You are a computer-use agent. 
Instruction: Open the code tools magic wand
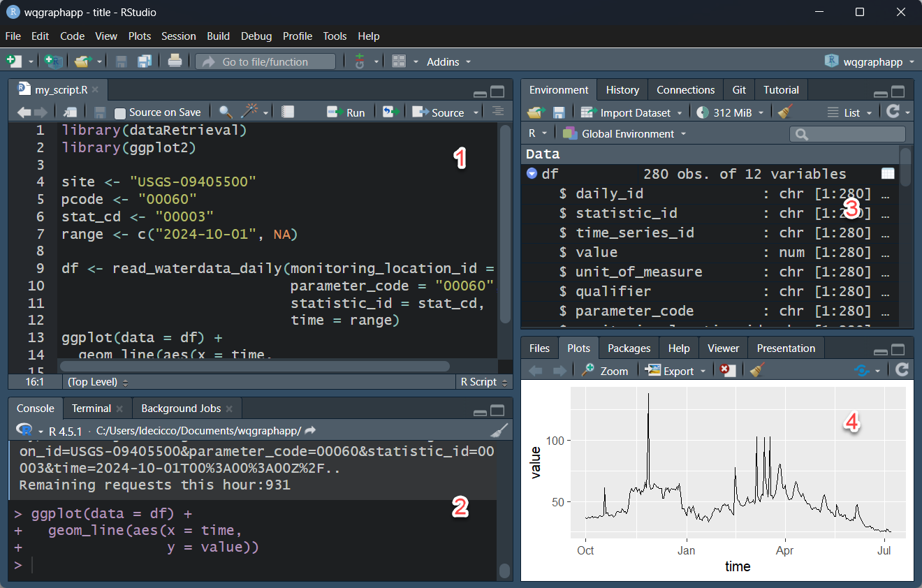[249, 112]
